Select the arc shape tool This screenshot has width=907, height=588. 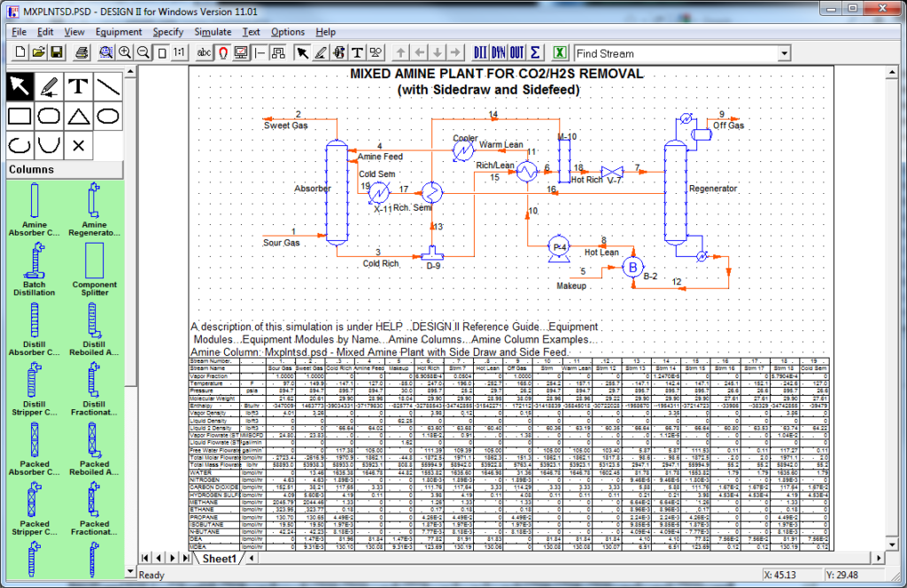click(x=19, y=146)
